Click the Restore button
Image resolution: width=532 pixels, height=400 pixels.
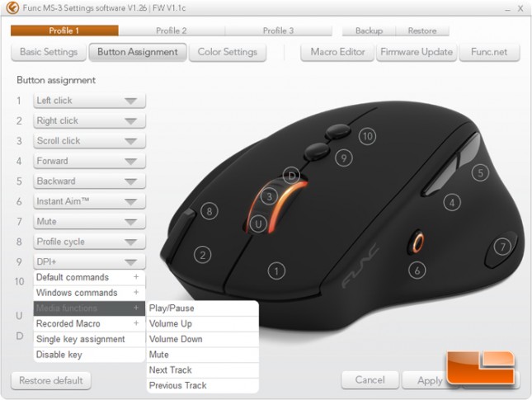(x=422, y=31)
